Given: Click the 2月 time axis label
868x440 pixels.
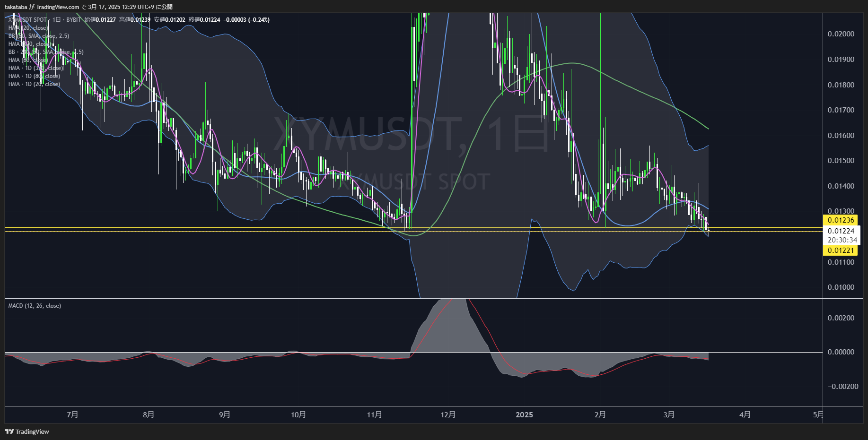Looking at the screenshot, I should pyautogui.click(x=600, y=414).
